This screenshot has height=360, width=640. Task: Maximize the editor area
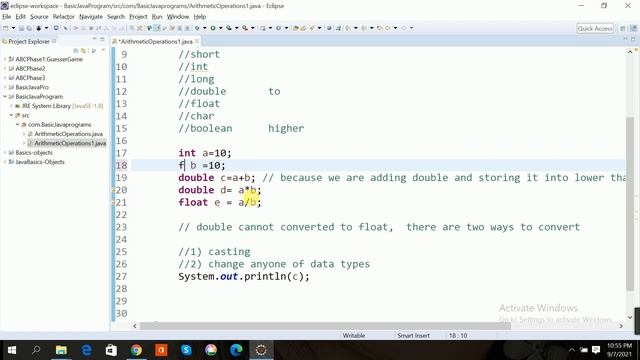pyautogui.click(x=633, y=39)
